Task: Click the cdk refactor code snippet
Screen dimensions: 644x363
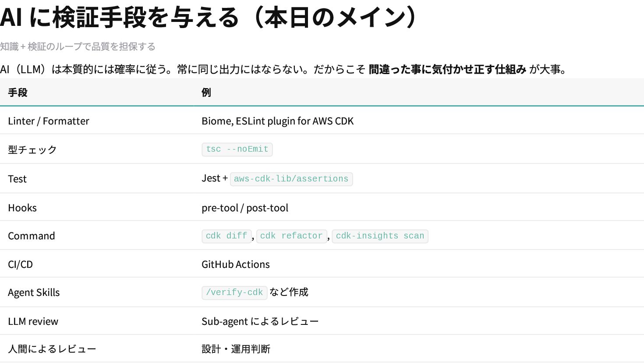Action: pos(291,236)
